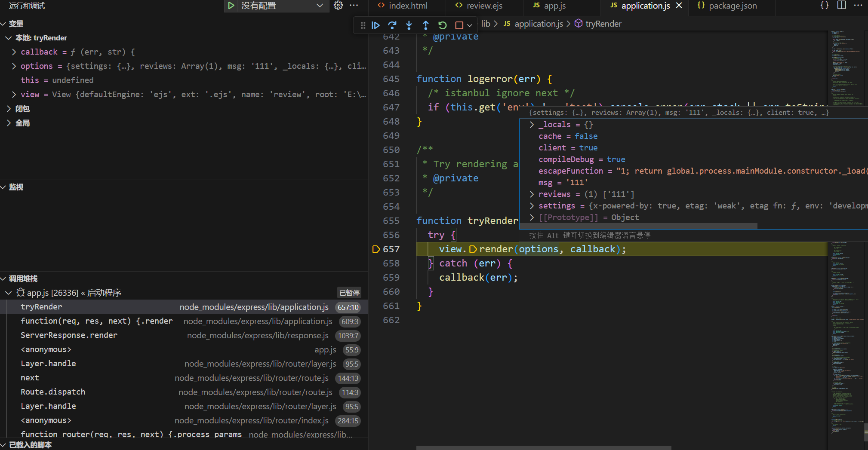Click the hover popup's horizontal scrollbar

(638, 226)
